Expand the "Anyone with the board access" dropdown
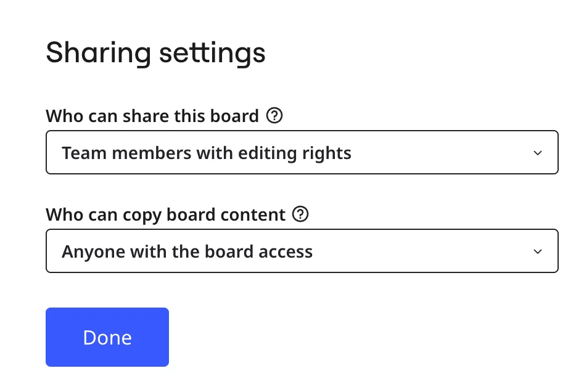 click(x=302, y=251)
